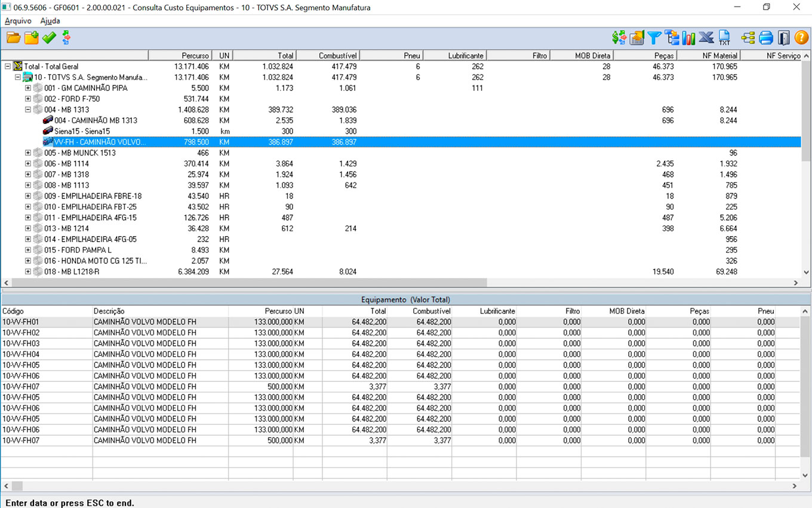
Task: Click the TXT file export icon
Action: click(x=724, y=38)
